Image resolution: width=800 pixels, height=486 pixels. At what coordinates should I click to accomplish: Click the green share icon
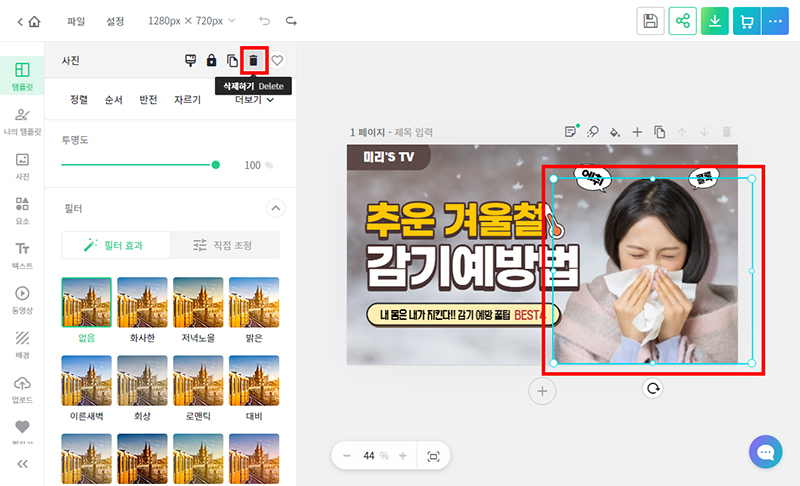point(683,21)
